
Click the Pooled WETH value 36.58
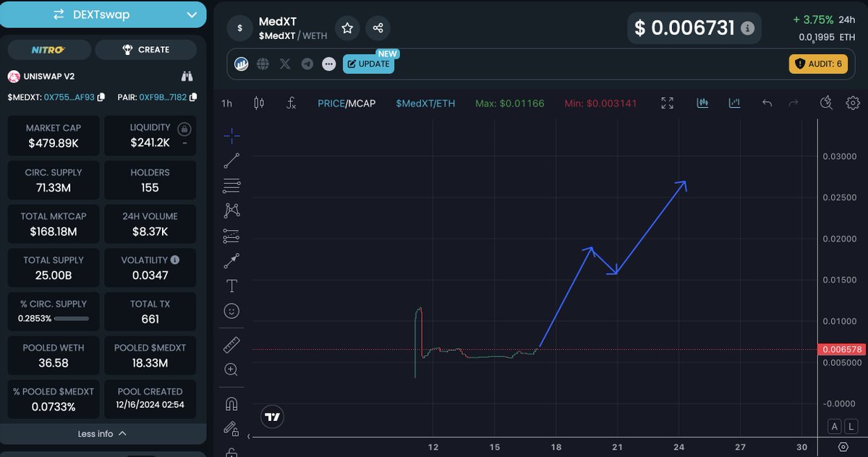pos(54,363)
